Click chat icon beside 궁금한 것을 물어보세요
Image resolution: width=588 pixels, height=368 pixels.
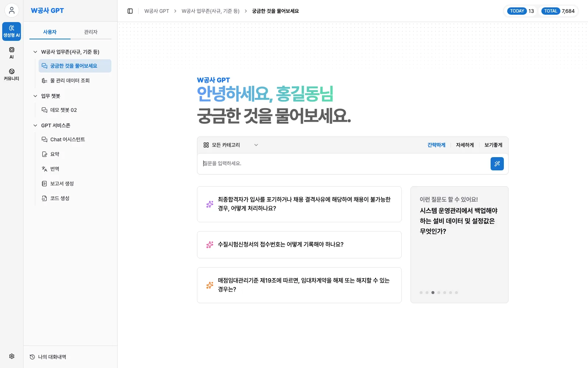(44, 66)
